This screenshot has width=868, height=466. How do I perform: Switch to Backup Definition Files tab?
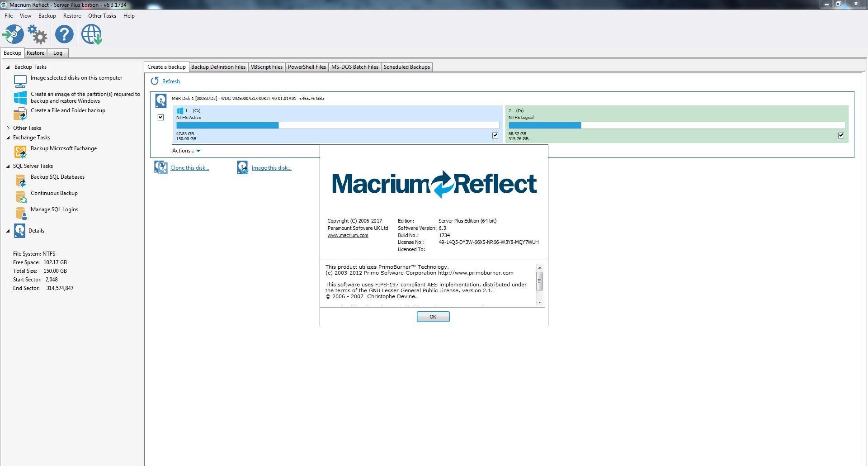tap(218, 67)
